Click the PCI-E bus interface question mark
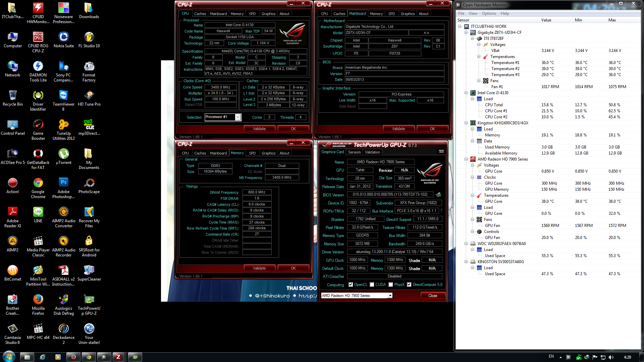This screenshot has width=644, height=362. (441, 211)
